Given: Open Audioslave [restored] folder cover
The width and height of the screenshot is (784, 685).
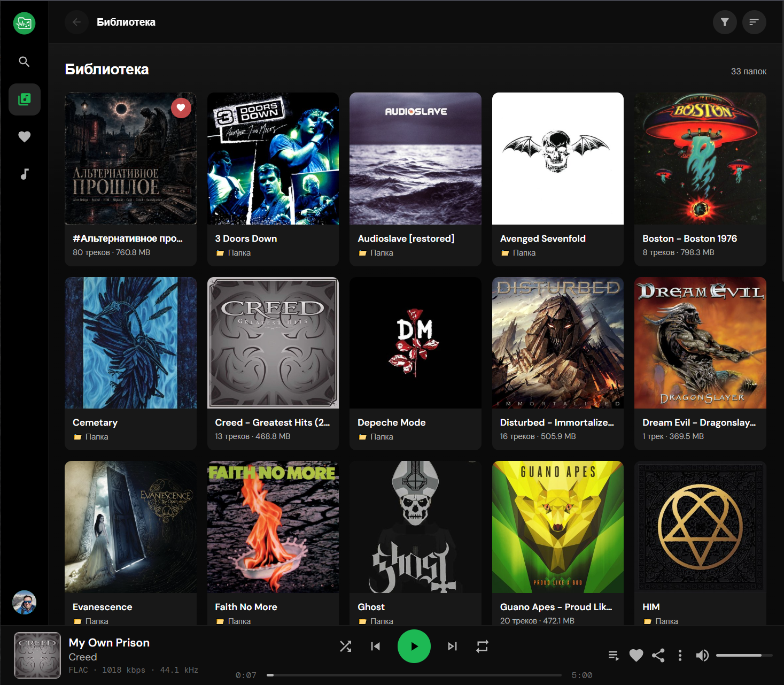Looking at the screenshot, I should [x=415, y=158].
